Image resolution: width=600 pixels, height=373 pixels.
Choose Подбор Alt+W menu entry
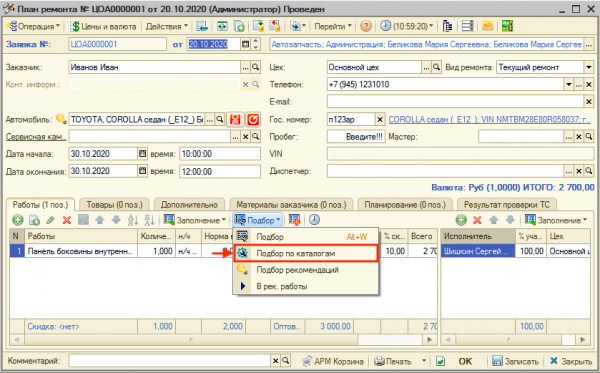tap(306, 237)
